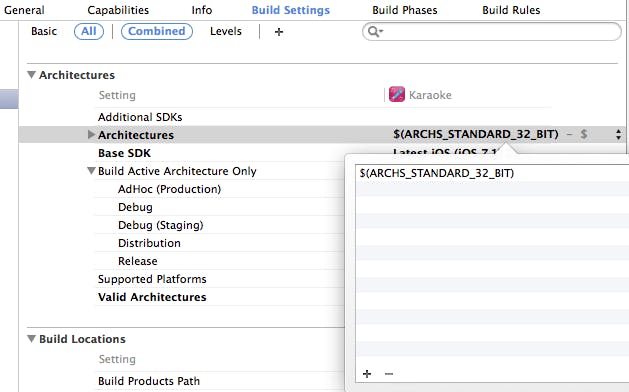Click the Karaoke target icon
The height and width of the screenshot is (392, 629).
(x=397, y=95)
